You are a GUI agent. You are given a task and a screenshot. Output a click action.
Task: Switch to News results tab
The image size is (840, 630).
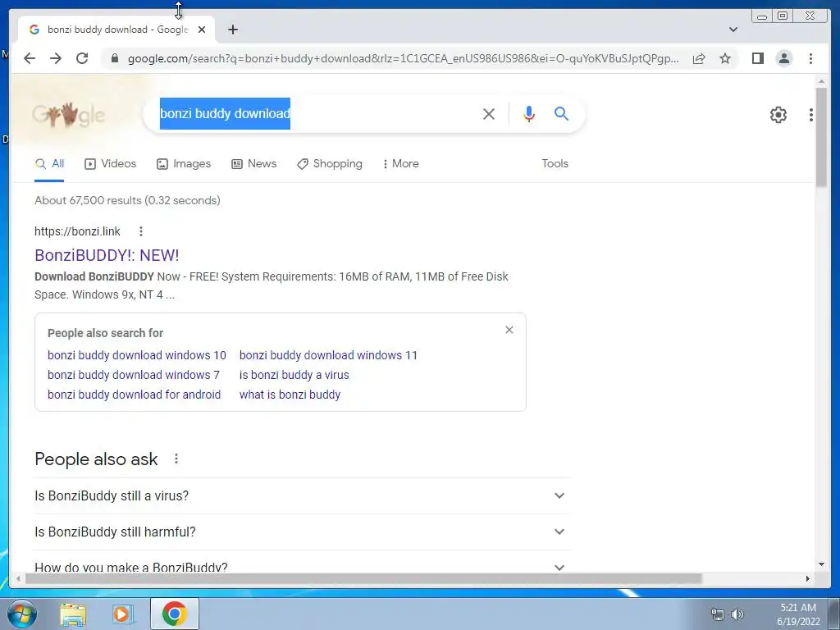254,164
